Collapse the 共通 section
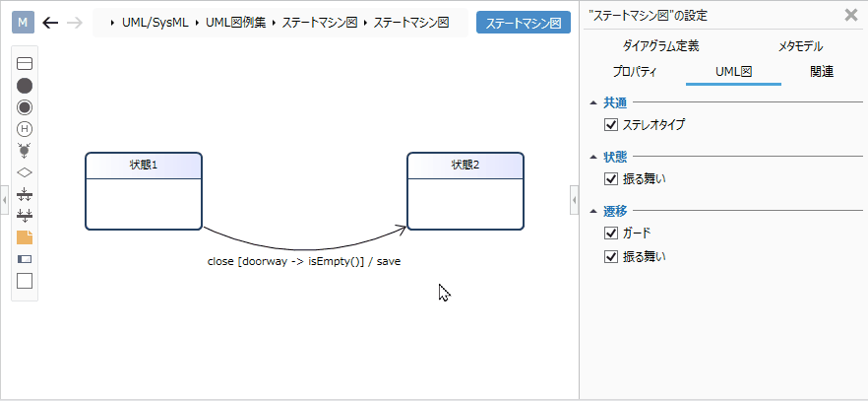The height and width of the screenshot is (401, 868). 592,102
